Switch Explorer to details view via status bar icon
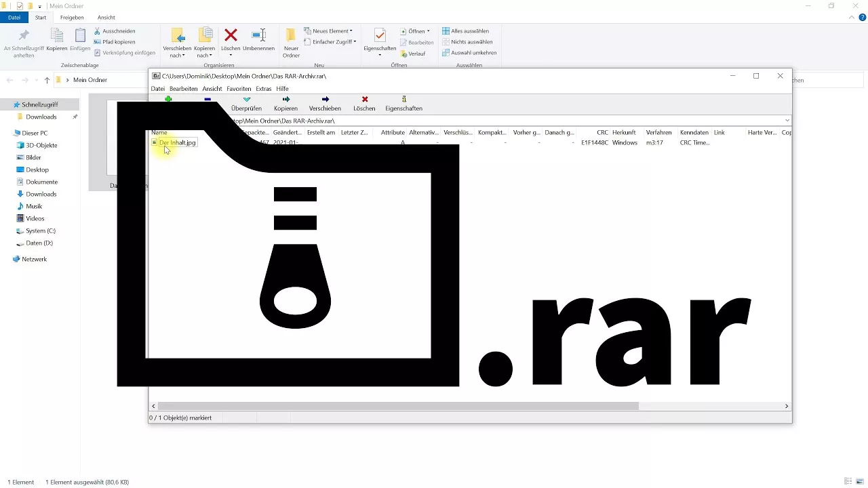868x488 pixels. 848,482
